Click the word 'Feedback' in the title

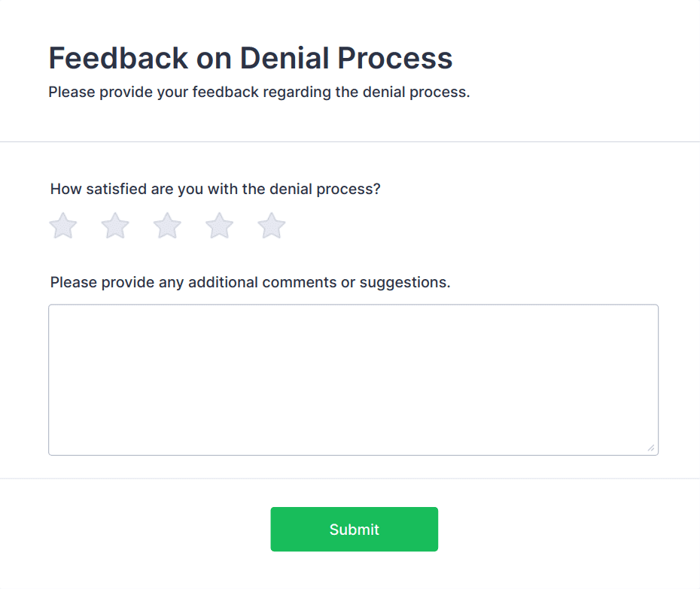click(x=118, y=58)
